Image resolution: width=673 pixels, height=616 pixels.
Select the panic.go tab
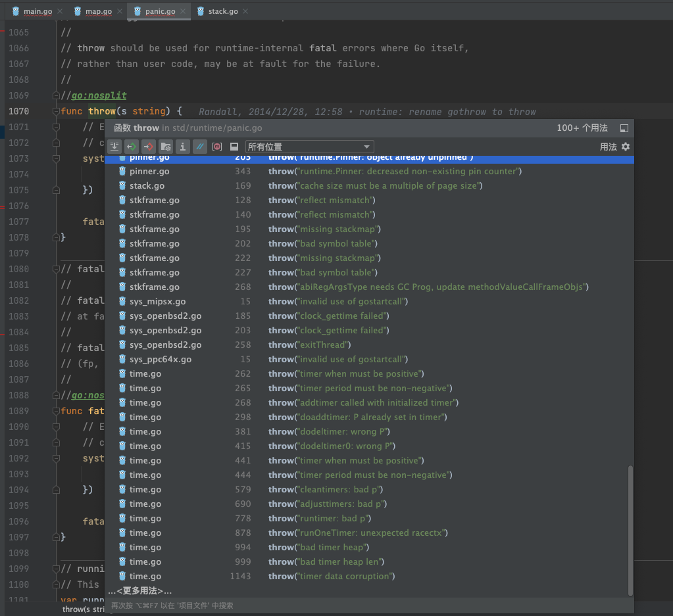tap(160, 12)
